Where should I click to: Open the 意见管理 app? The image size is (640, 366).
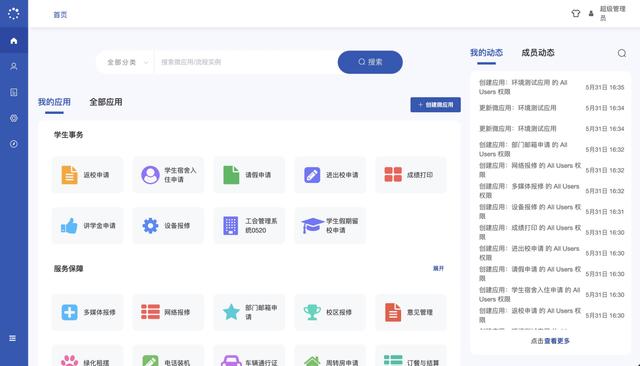pos(411,312)
